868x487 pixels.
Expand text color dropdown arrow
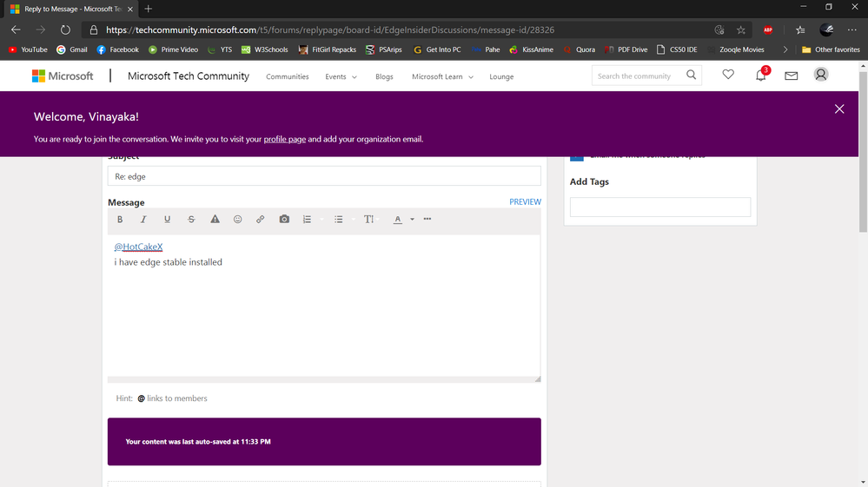(x=412, y=220)
